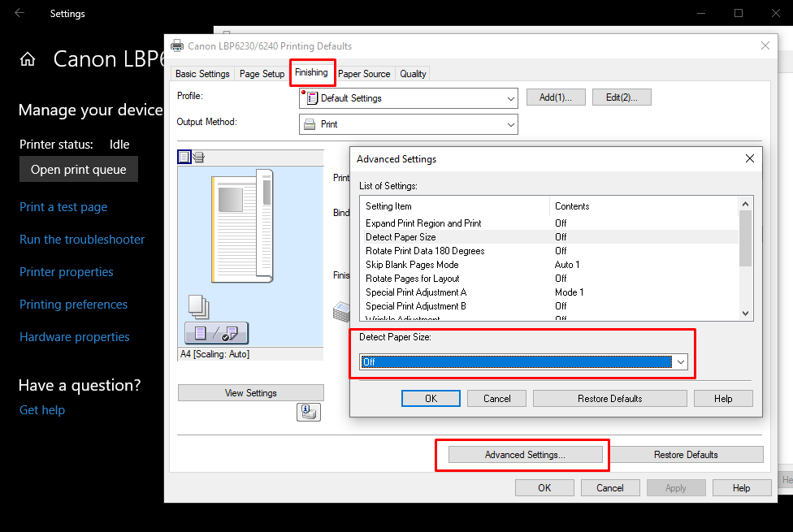Click Open print queue button
The width and height of the screenshot is (793, 532).
click(78, 170)
